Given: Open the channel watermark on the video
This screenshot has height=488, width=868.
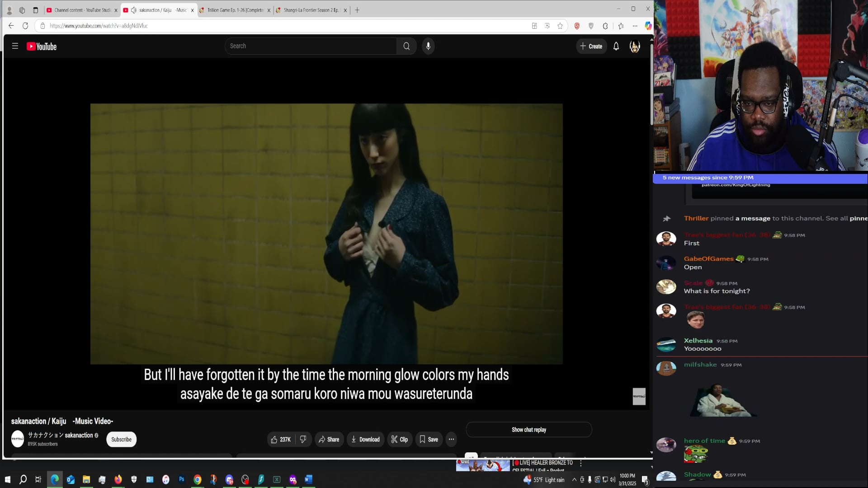Looking at the screenshot, I should point(639,396).
